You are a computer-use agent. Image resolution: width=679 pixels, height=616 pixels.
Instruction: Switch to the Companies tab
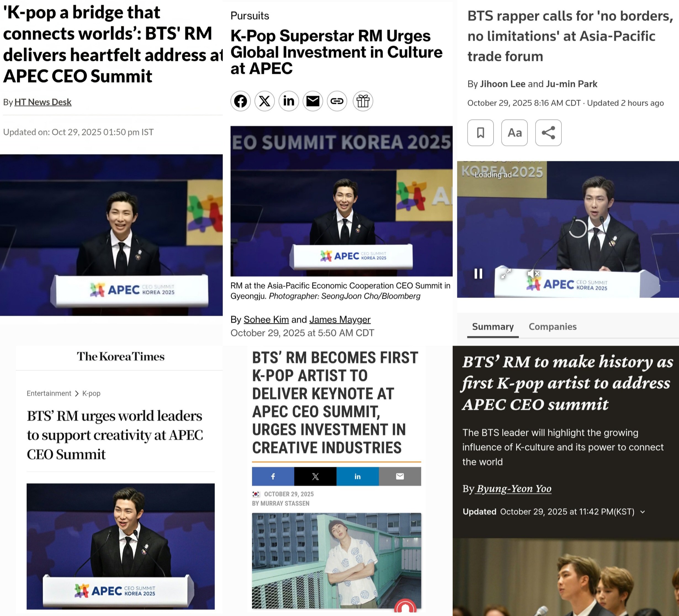point(552,326)
